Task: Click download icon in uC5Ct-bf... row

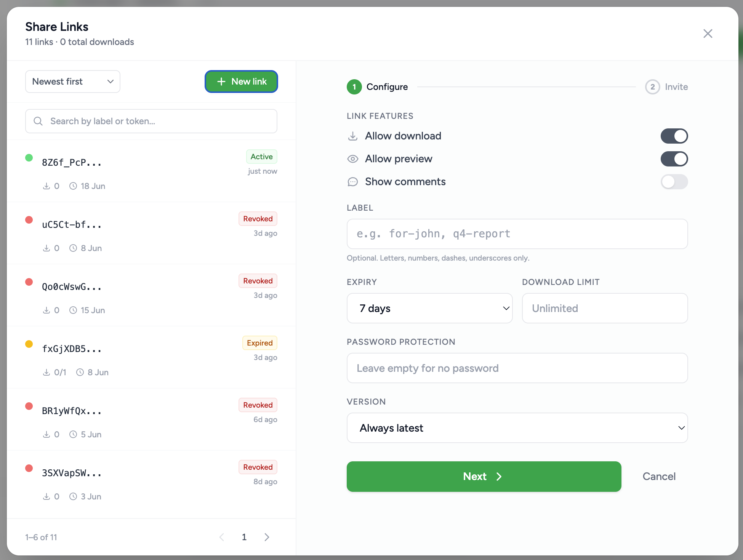Action: coord(46,248)
